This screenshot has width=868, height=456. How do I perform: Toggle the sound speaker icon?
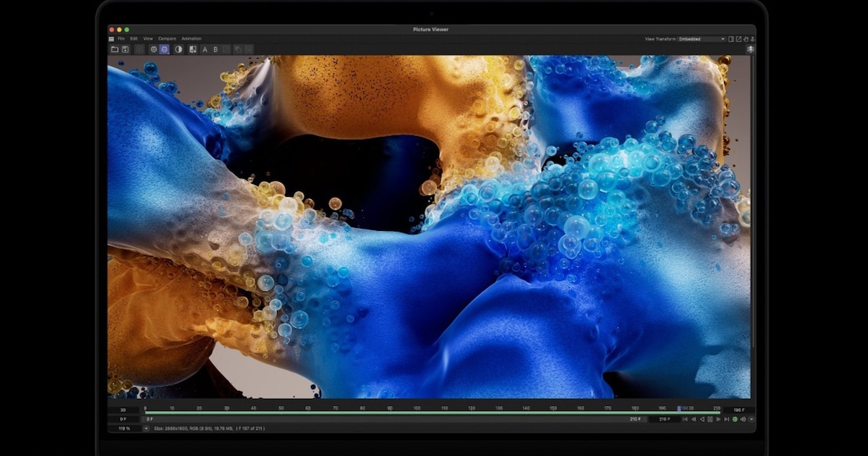tap(743, 419)
